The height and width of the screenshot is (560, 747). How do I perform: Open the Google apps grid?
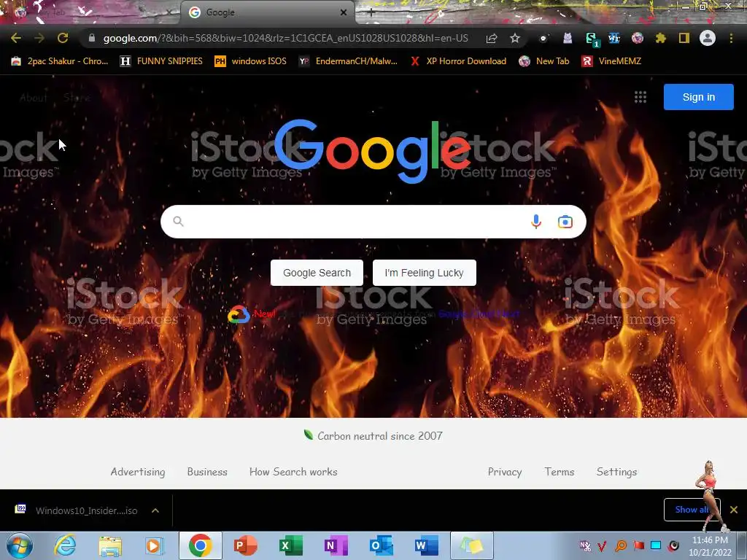640,97
